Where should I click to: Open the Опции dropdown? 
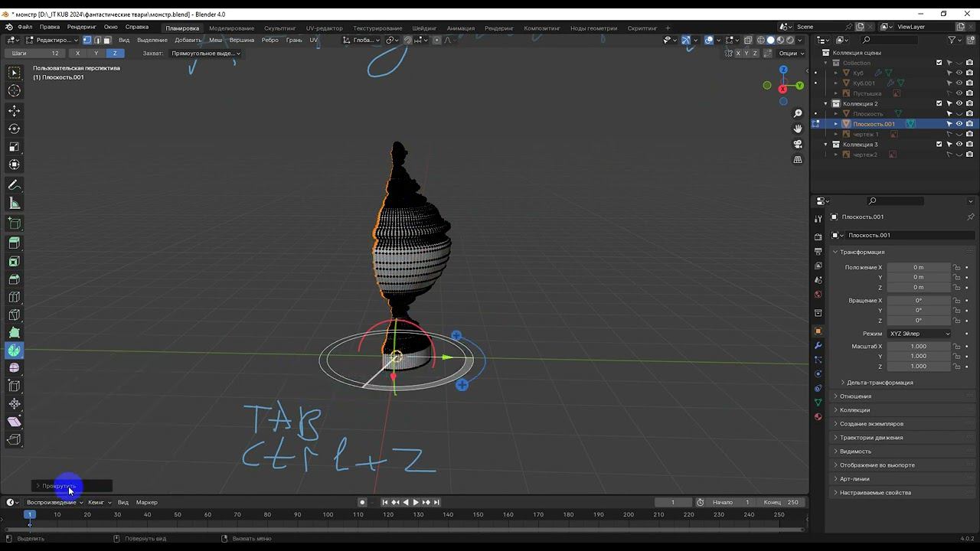pos(792,53)
